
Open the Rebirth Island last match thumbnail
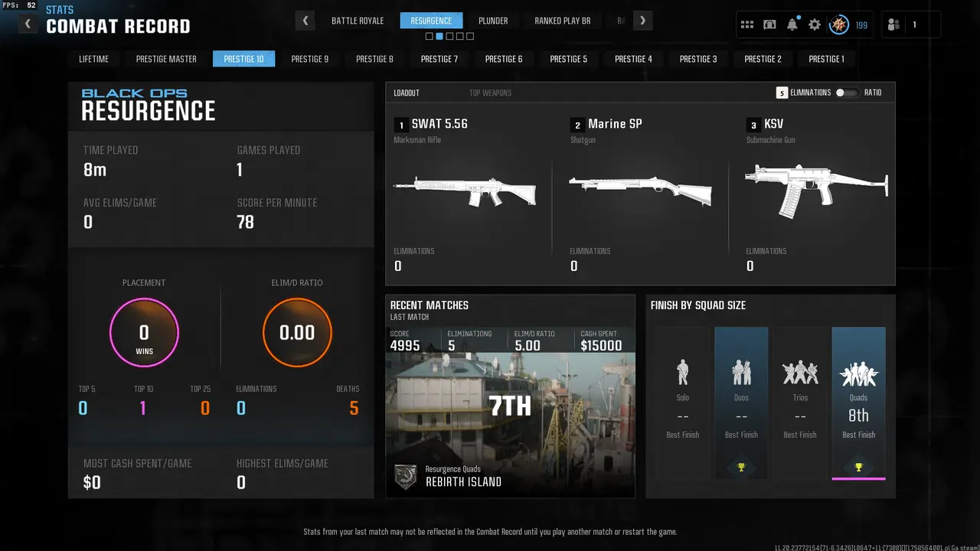coord(510,412)
